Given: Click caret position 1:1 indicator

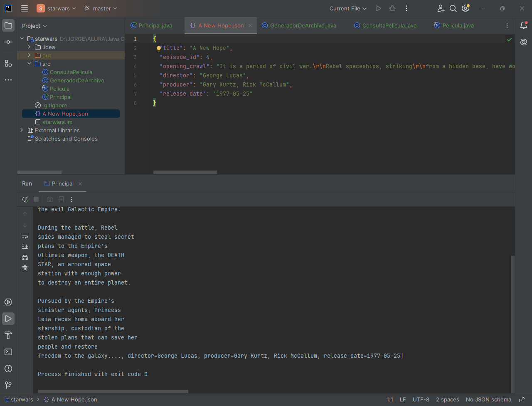Looking at the screenshot, I should (x=390, y=400).
